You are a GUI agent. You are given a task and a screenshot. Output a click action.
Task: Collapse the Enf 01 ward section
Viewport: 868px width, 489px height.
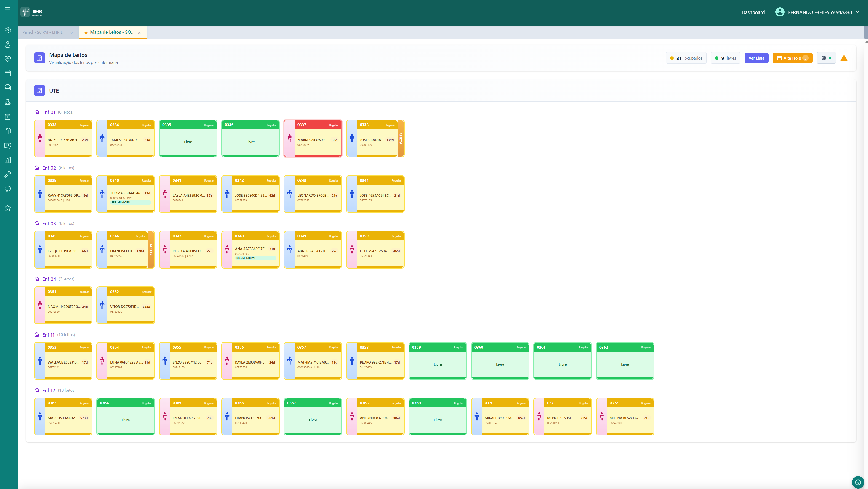(48, 112)
